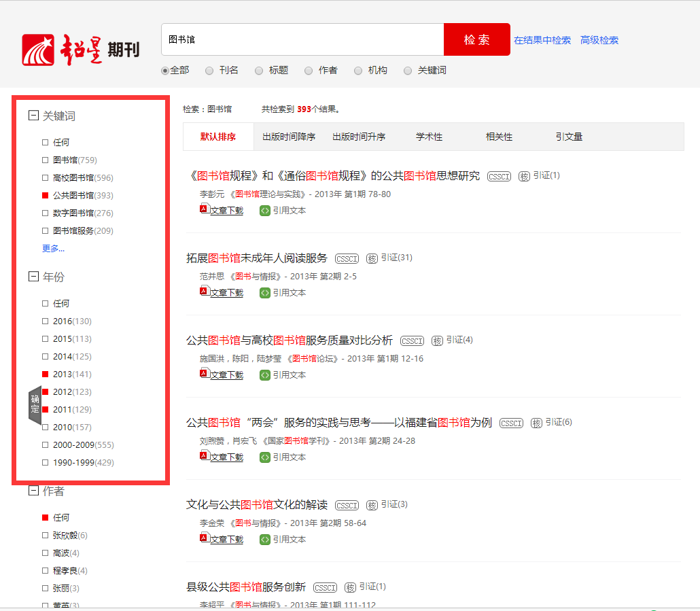
Task: Collapse the 年份 filter section
Action: click(33, 277)
